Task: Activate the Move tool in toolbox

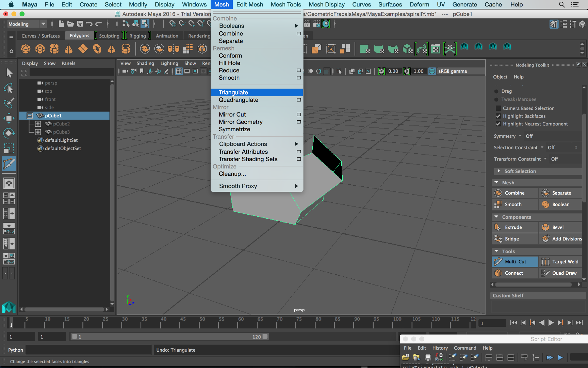Action: coord(9,118)
